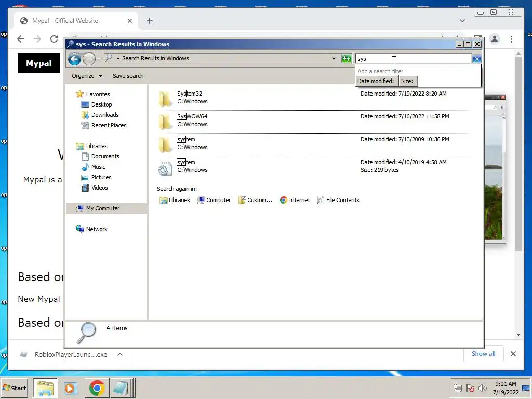Open recent pages arrow beside Forward button

[x=99, y=59]
